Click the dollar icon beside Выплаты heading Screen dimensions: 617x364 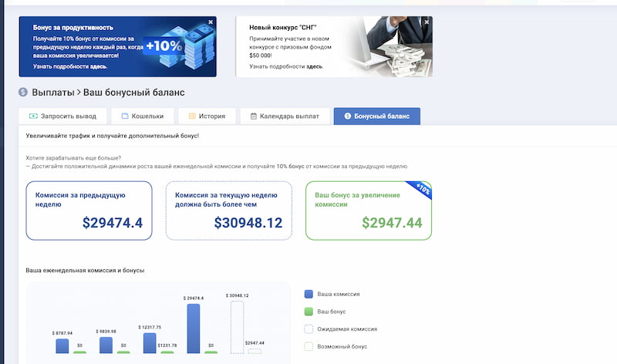click(23, 93)
